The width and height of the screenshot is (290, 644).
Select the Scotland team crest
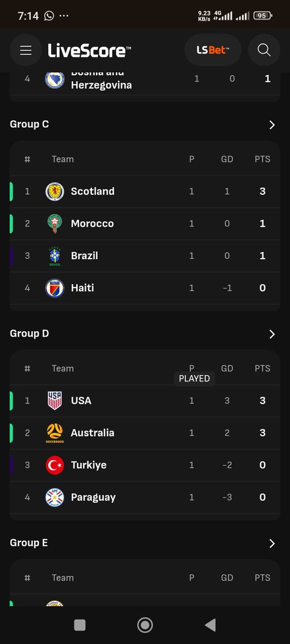pos(55,192)
